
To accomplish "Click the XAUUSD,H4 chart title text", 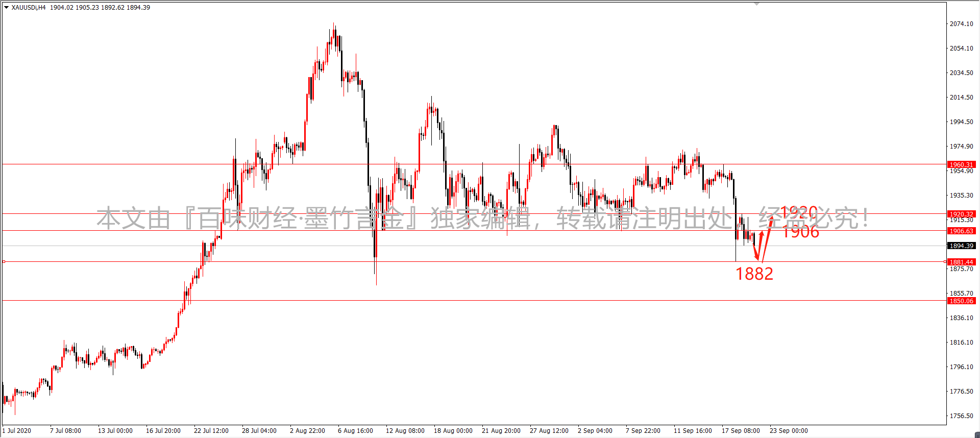I will (29, 8).
